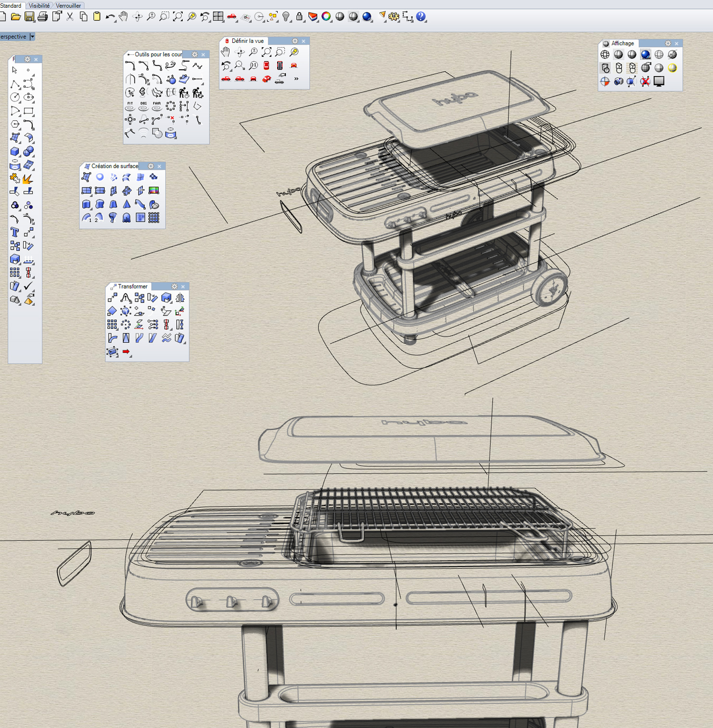The image size is (713, 728).
Task: Enable X-Ray display mode in Affichage
Action: pyautogui.click(x=672, y=54)
